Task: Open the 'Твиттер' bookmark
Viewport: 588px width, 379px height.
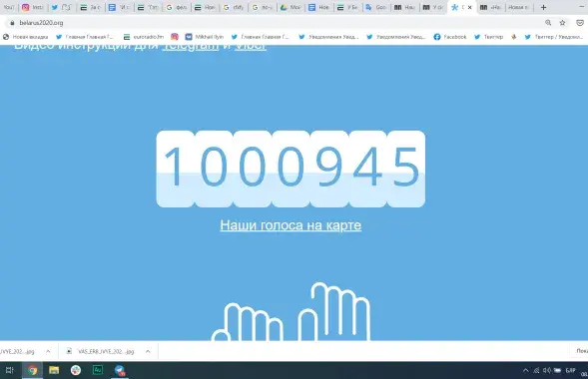Action: (x=488, y=37)
